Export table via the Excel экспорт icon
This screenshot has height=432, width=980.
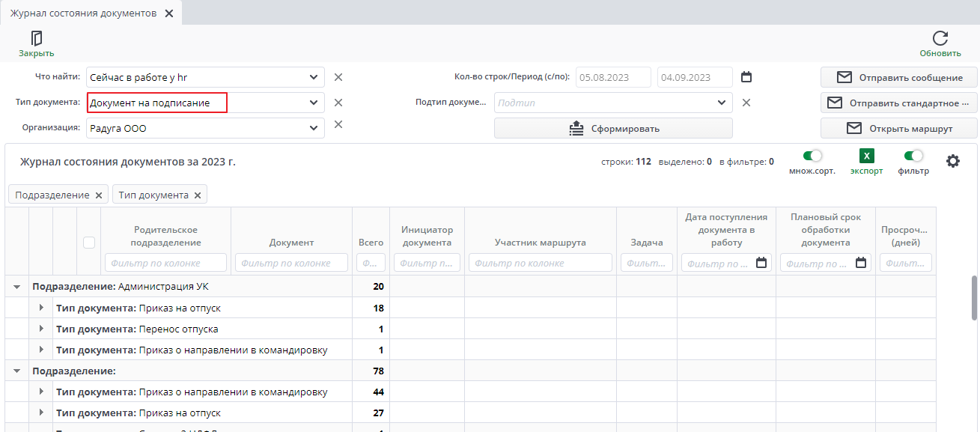(x=866, y=156)
